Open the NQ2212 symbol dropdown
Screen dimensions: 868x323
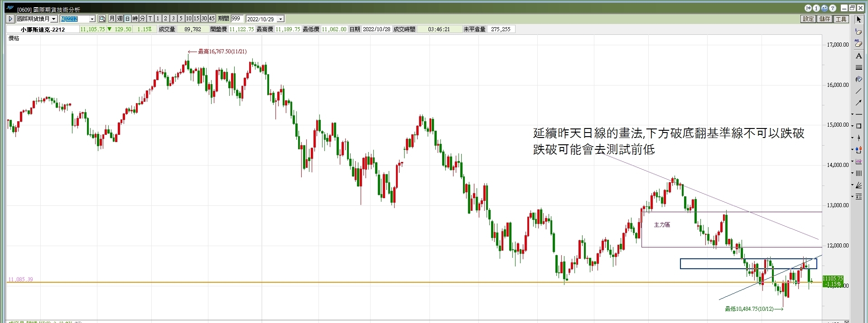click(92, 19)
